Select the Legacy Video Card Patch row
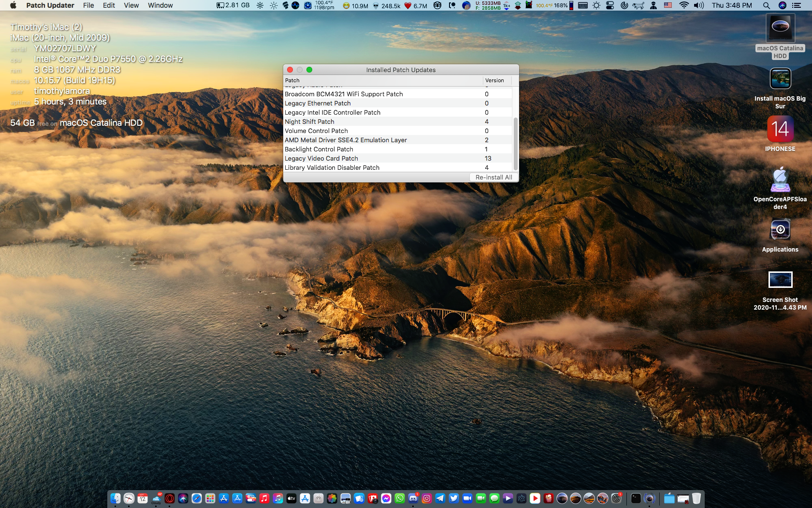The width and height of the screenshot is (812, 508). click(397, 158)
